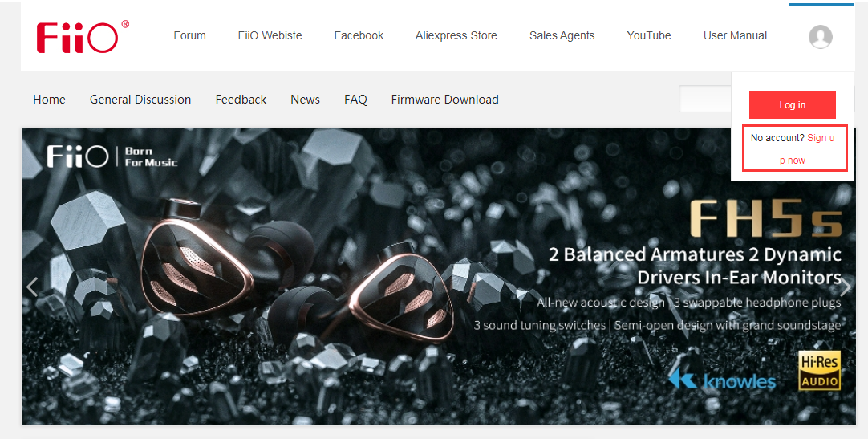868x439 pixels.
Task: Open the YouTube link
Action: tap(648, 36)
